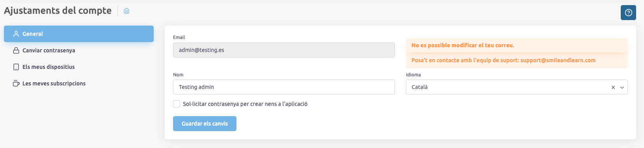The height and width of the screenshot is (148, 644).
Task: Click the 'No es possible modificar el teu correu' notice
Action: [x=463, y=45]
